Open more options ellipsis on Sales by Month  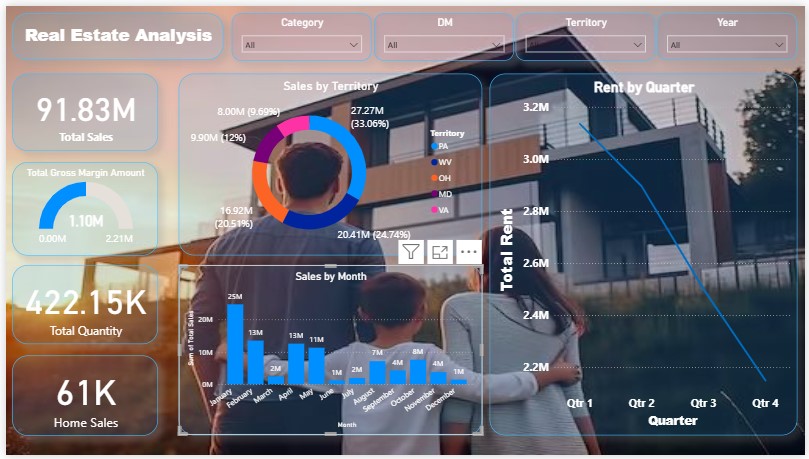point(468,252)
